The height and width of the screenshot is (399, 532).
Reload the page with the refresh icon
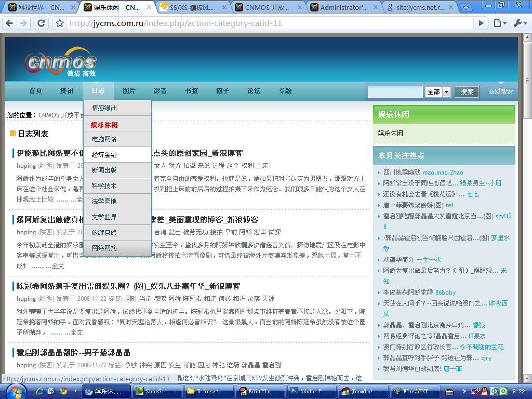41,23
